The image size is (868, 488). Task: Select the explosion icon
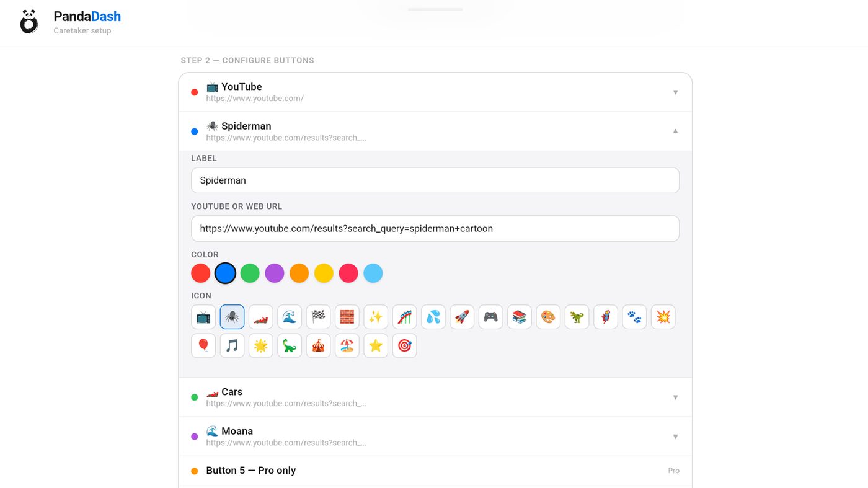663,317
